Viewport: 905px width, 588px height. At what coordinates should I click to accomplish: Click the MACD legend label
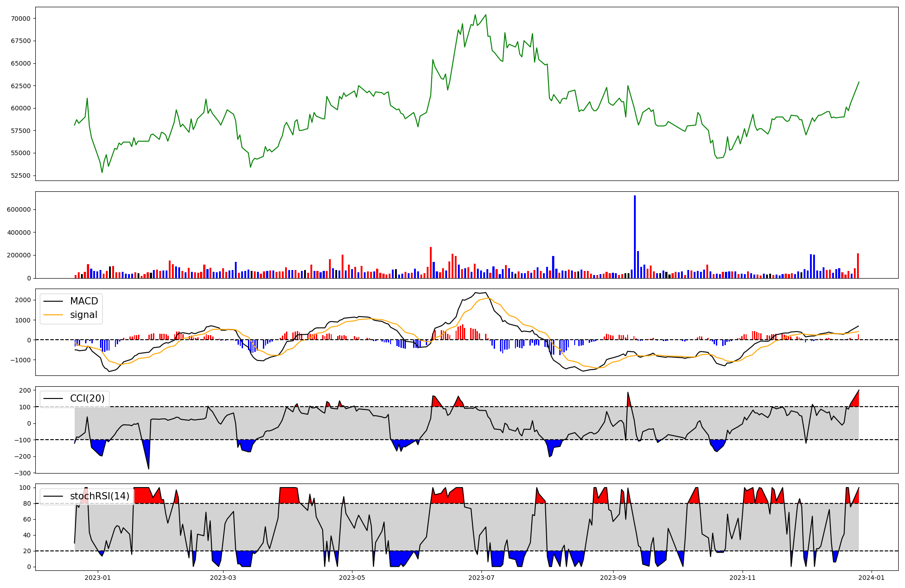tap(84, 301)
